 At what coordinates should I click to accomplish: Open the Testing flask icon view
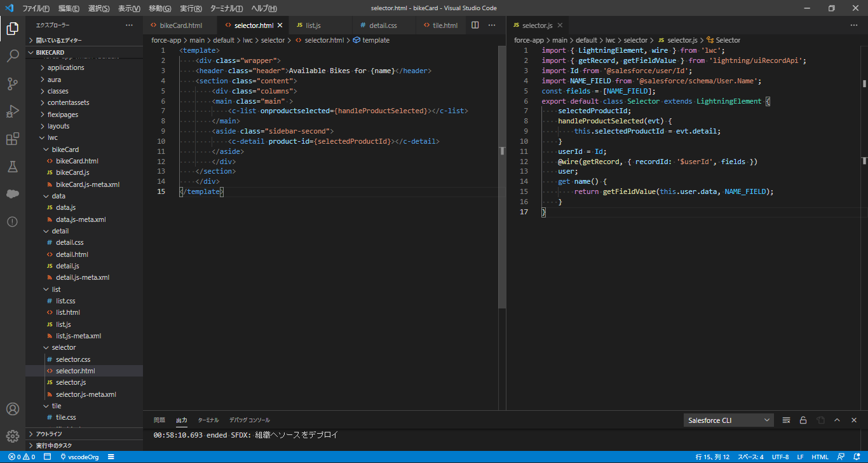[13, 167]
